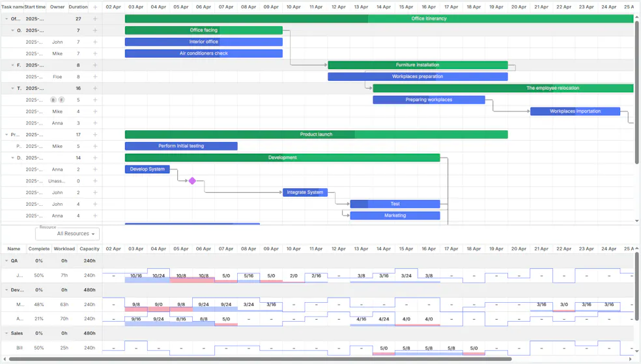Click plus icon in Mike duration 4 row
Viewport: 641px width, 364px height.
pos(95,111)
